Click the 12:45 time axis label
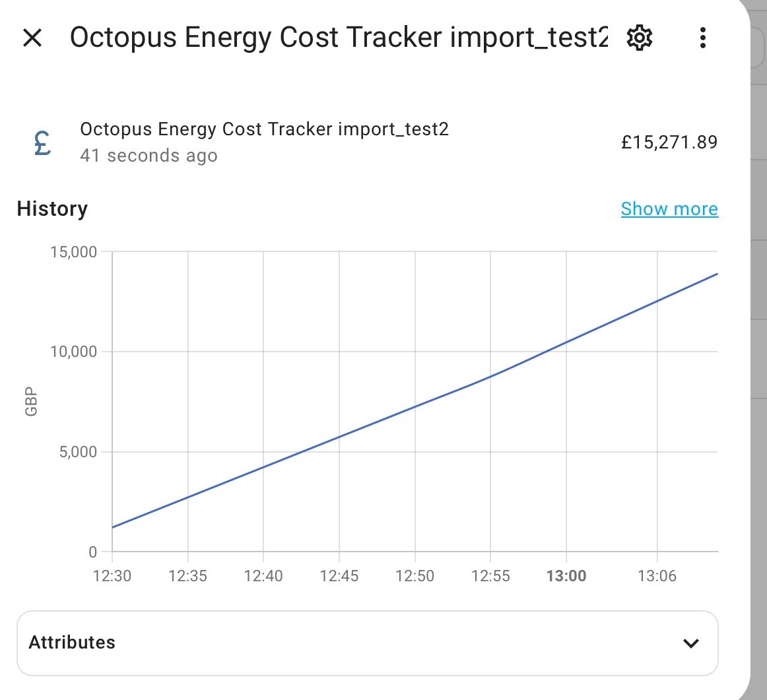The image size is (767, 700). [x=339, y=576]
